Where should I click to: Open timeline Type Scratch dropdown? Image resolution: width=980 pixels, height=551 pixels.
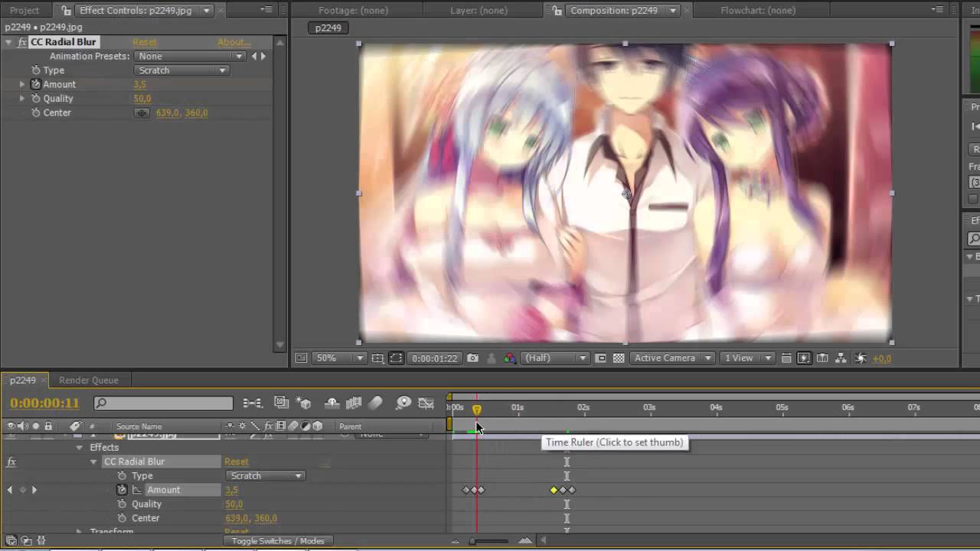coord(264,476)
